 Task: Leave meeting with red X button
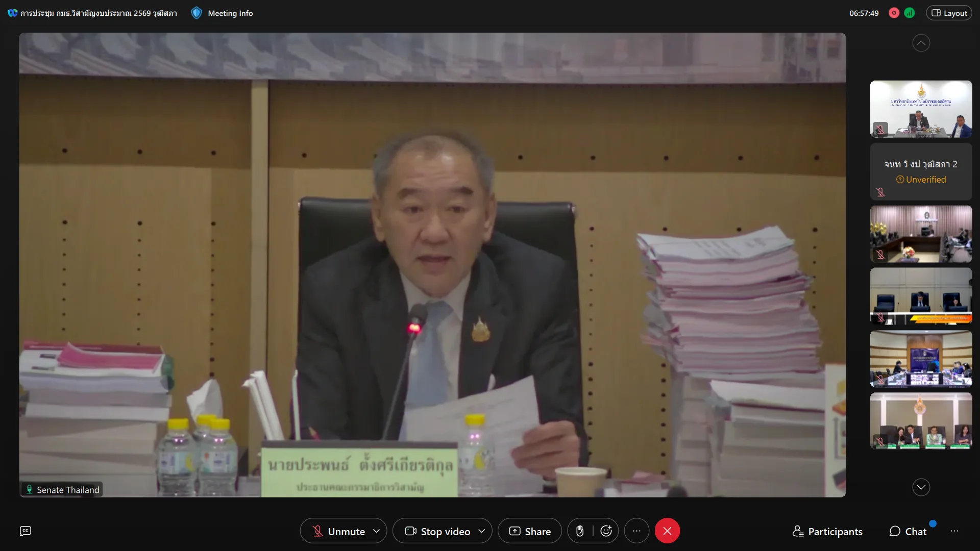point(667,531)
